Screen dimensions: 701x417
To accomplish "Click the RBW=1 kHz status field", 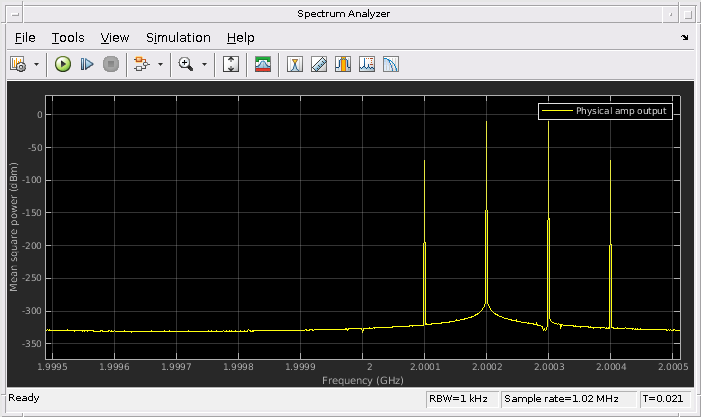I will [462, 399].
